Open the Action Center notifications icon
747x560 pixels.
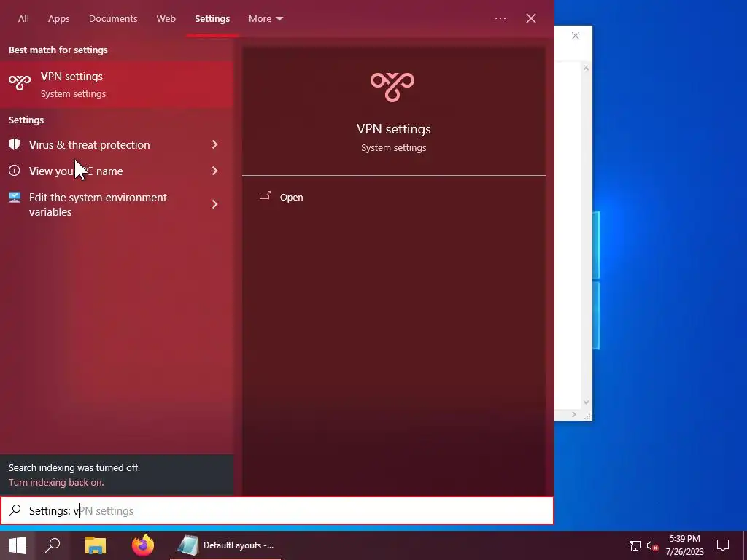(723, 545)
